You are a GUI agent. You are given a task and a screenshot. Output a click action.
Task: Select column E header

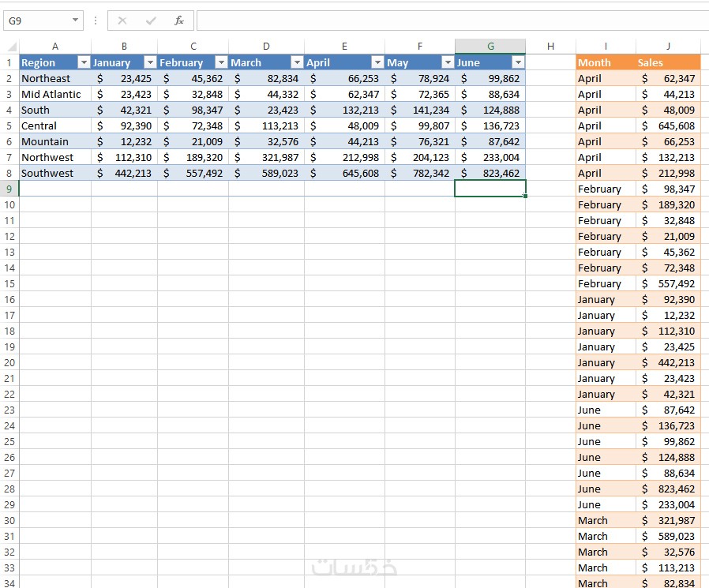(344, 46)
